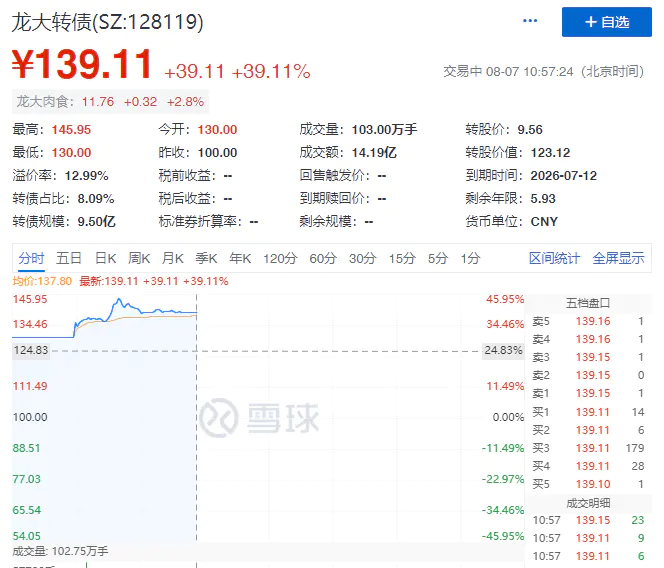Open the 龙大肉食 underlying stock quote
Screen dimensions: 664x568
(x=110, y=102)
